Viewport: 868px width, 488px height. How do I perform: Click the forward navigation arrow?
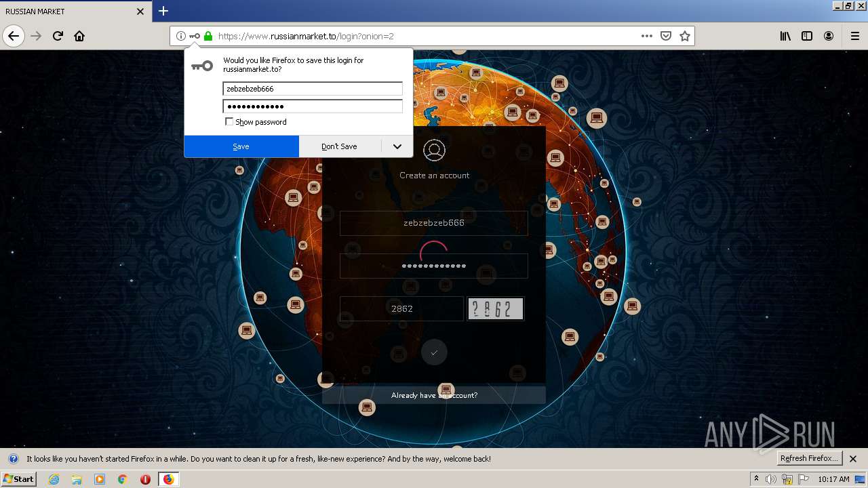[36, 36]
